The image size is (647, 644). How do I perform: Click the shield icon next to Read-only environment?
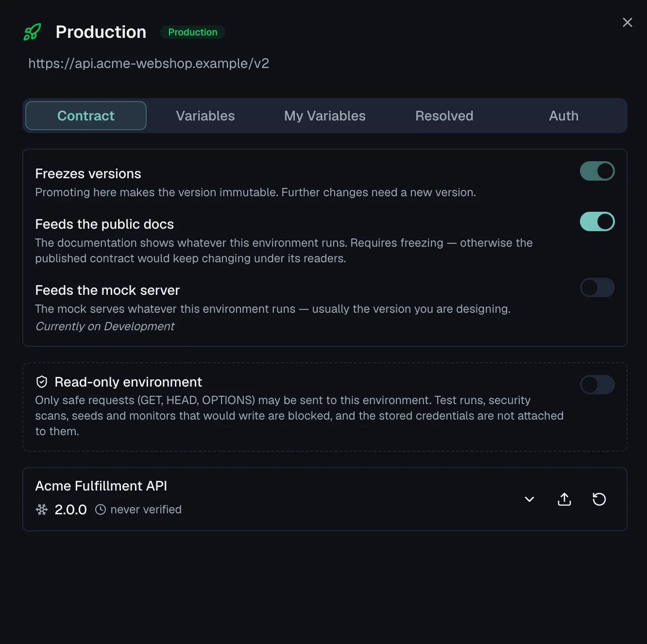coord(42,382)
